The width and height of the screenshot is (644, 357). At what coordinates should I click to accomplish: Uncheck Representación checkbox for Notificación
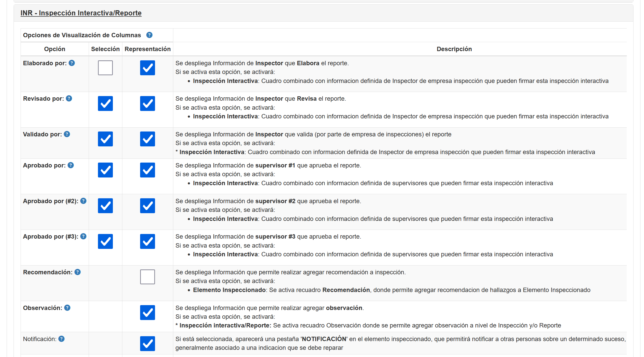coord(147,344)
